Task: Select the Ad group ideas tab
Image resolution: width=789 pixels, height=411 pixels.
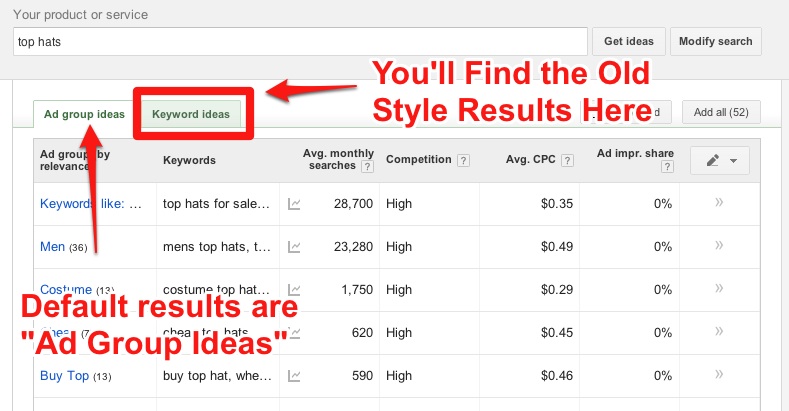Action: [85, 114]
